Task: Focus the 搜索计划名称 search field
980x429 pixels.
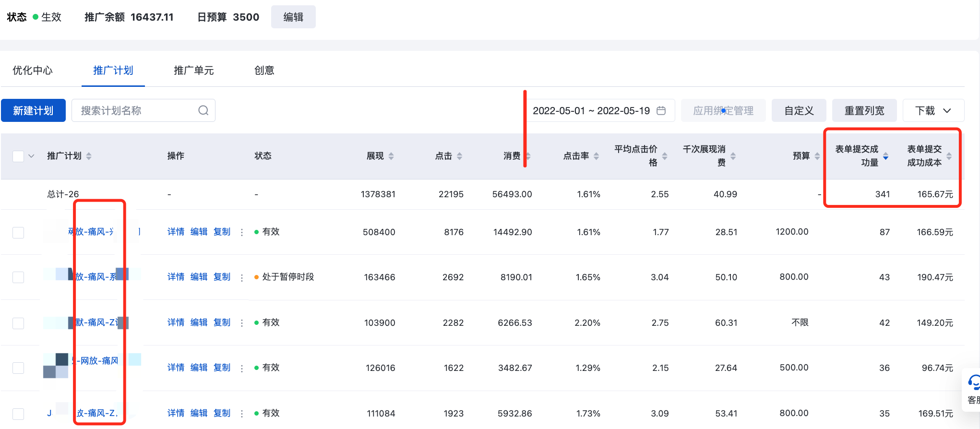Action: click(137, 111)
